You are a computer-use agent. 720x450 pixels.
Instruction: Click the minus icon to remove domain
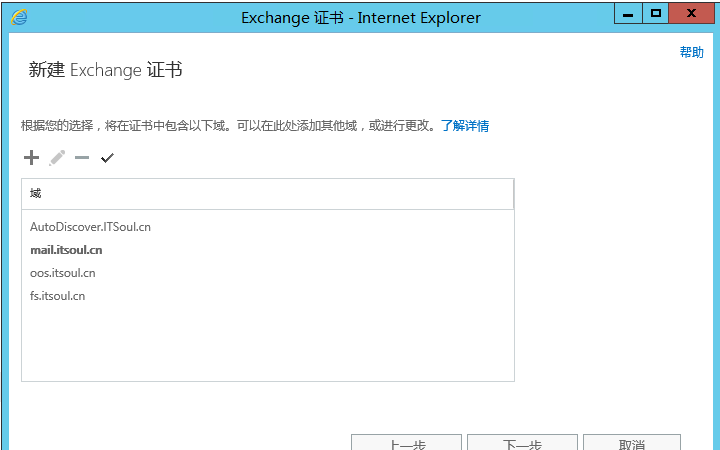click(x=82, y=158)
